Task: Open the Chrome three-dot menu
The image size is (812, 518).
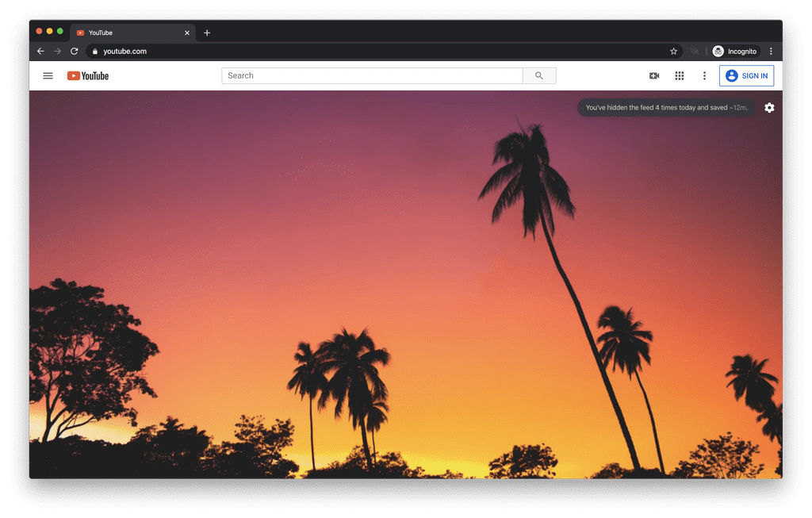Action: click(771, 52)
